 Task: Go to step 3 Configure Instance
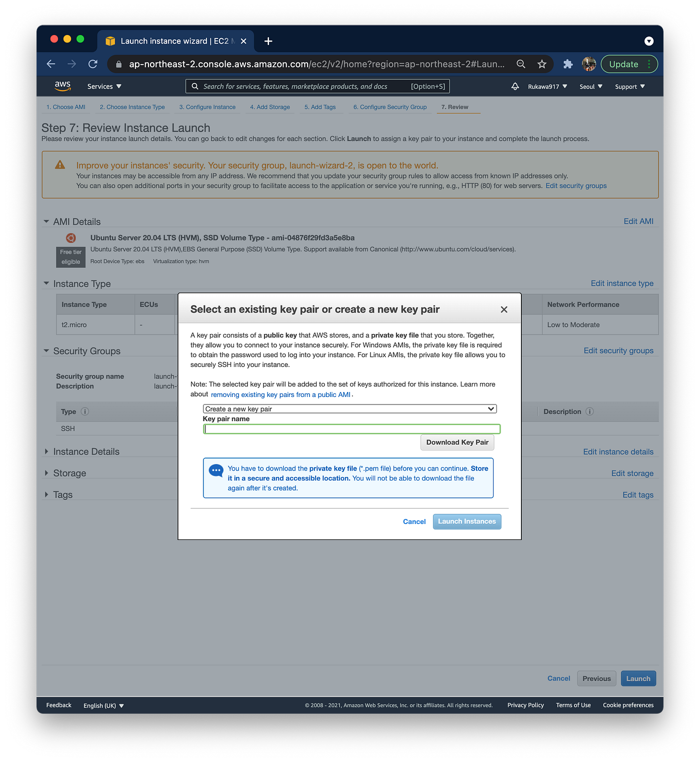tap(207, 107)
